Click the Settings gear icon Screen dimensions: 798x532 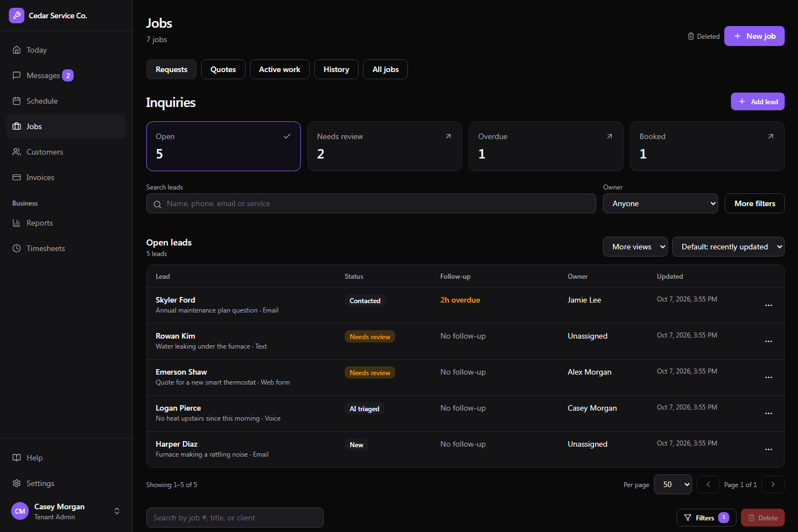click(x=17, y=483)
